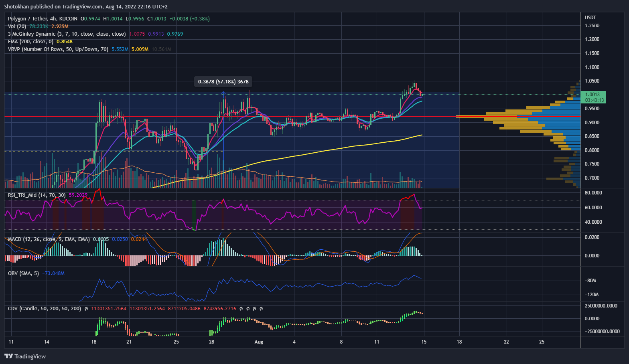The height and width of the screenshot is (364, 629).
Task: Click the Shotokhan published on TradingView.com header
Action: pyautogui.click(x=86, y=7)
